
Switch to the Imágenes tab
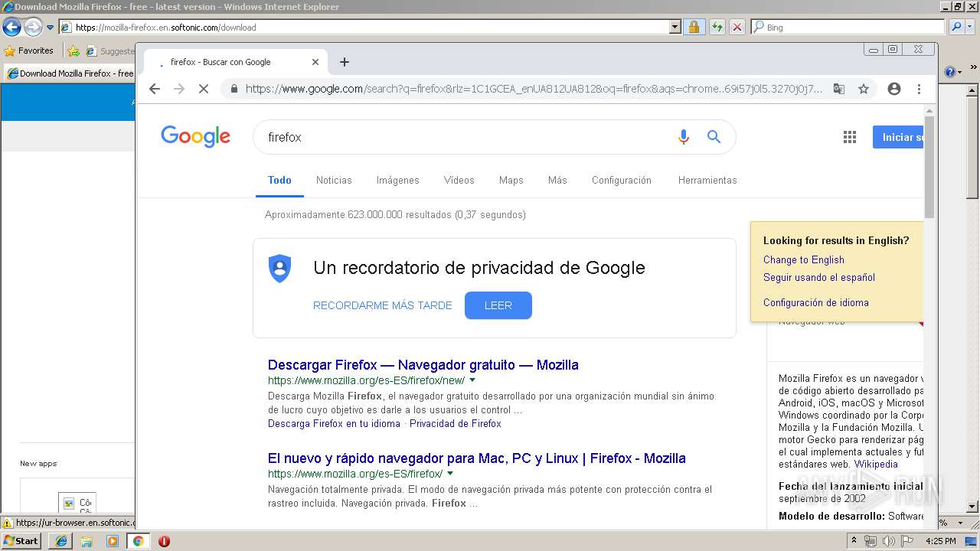tap(397, 181)
